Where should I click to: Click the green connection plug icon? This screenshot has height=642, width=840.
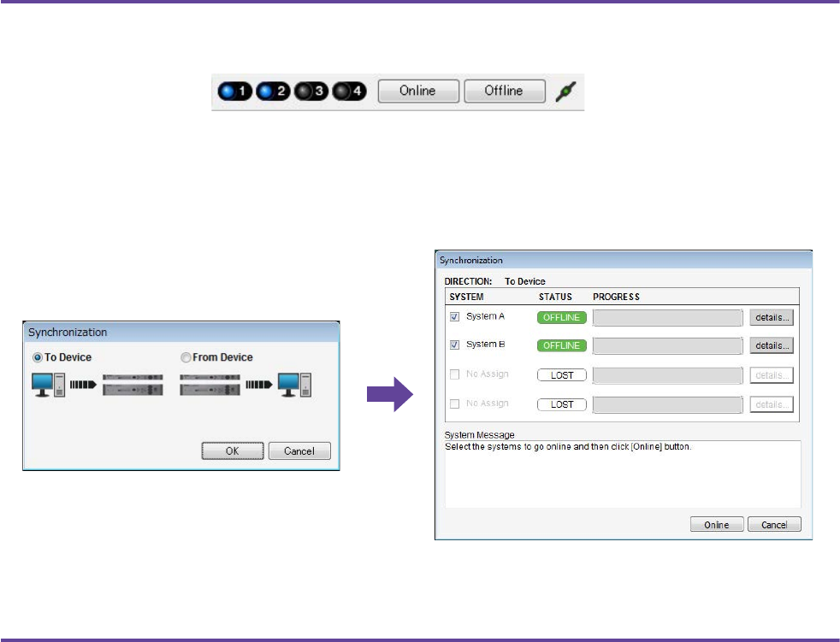[x=565, y=91]
